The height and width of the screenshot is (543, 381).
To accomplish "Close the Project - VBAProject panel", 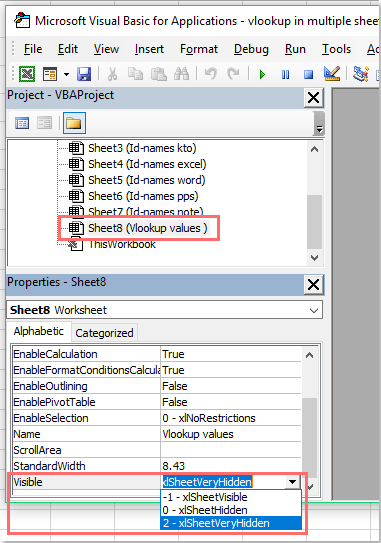I will pyautogui.click(x=313, y=98).
